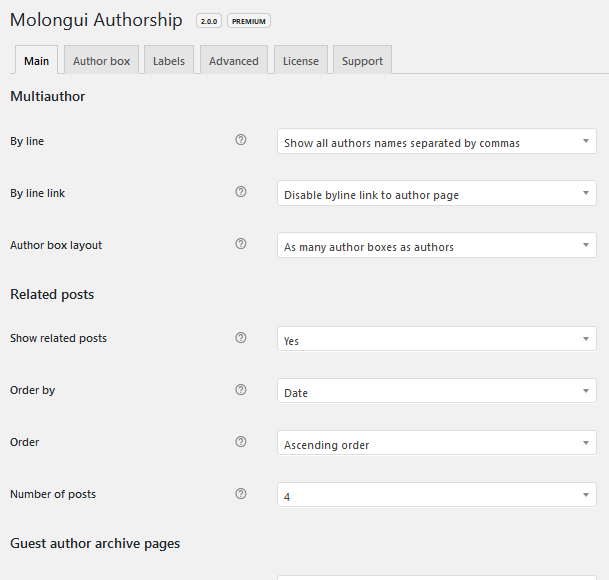Click help icon for Number of posts
Image resolution: width=609 pixels, height=580 pixels.
pyautogui.click(x=240, y=494)
